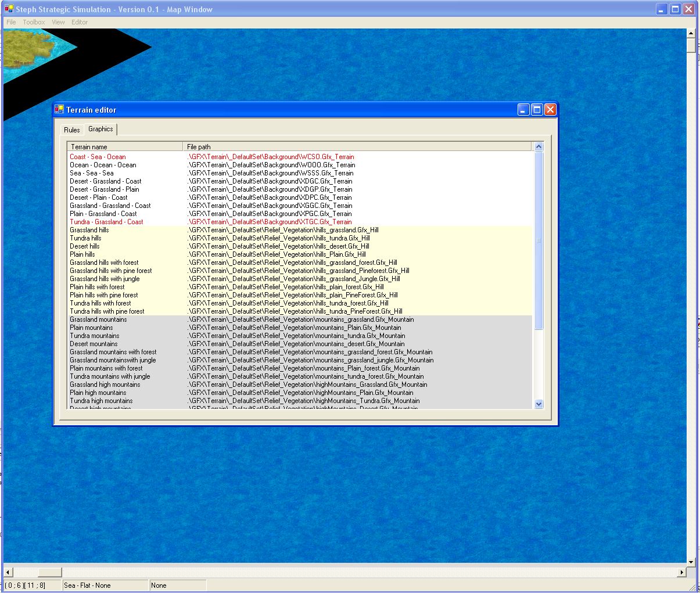Click the map horizontal scrollbar thumb
The image size is (700, 593).
[49, 572]
